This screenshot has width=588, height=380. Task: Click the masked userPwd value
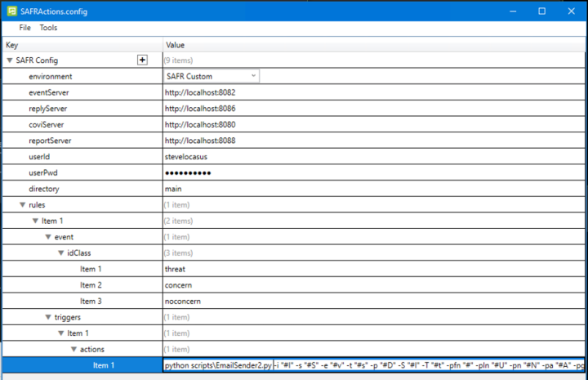click(374, 173)
